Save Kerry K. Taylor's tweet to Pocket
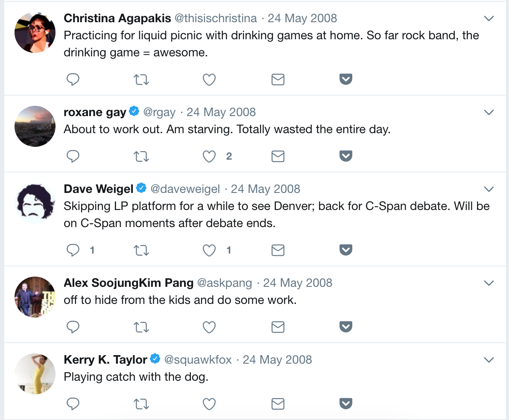The height and width of the screenshot is (420, 509). tap(346, 403)
